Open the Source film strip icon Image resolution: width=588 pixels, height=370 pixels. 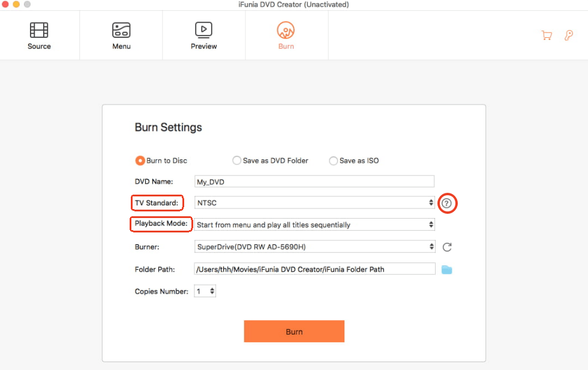tap(39, 29)
